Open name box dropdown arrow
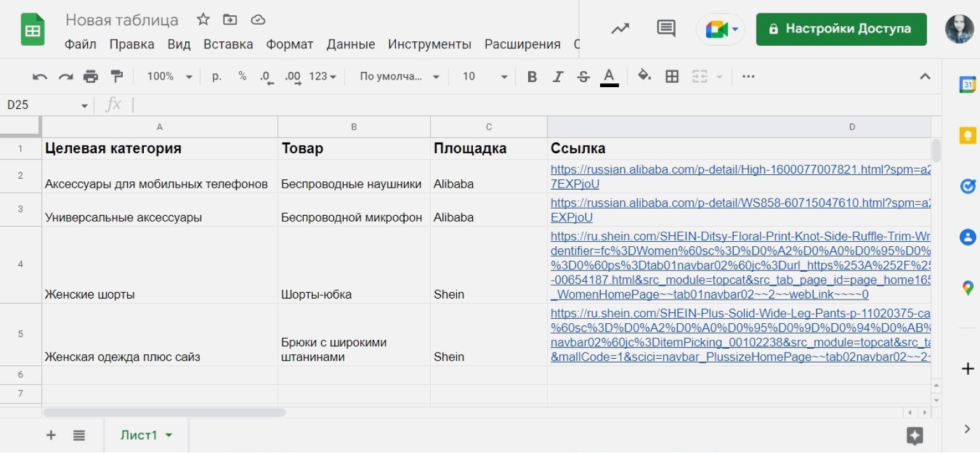 click(x=84, y=105)
